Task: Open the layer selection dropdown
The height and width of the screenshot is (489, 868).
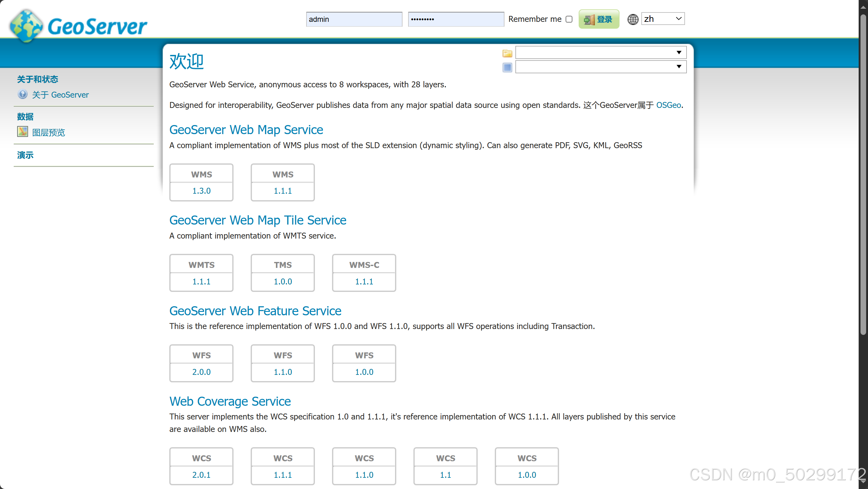Action: coord(600,67)
